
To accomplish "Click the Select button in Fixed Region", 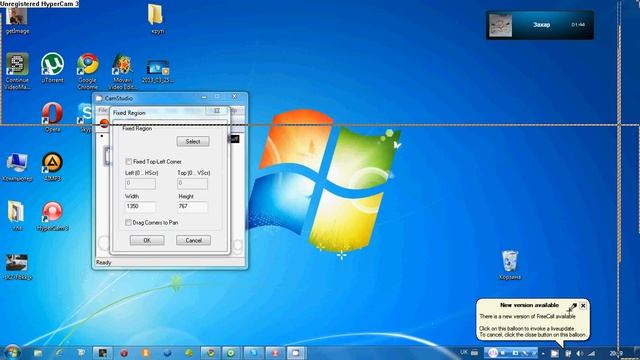I will pyautogui.click(x=193, y=142).
